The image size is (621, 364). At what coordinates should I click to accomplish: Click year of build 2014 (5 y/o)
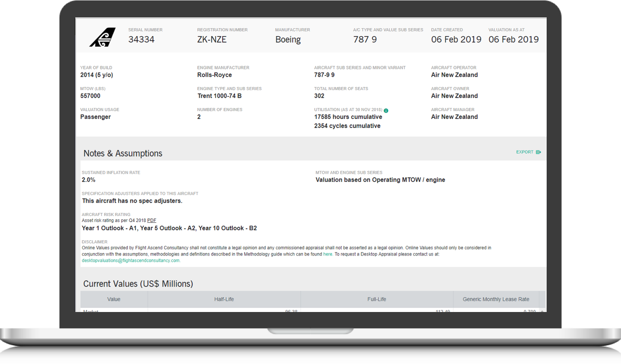(x=97, y=75)
